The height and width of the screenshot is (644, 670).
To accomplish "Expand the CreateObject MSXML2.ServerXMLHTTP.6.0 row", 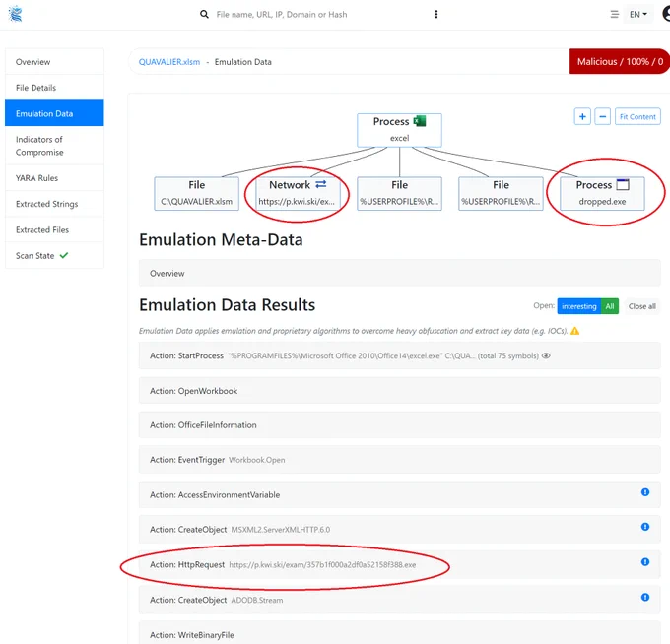I will click(x=399, y=529).
